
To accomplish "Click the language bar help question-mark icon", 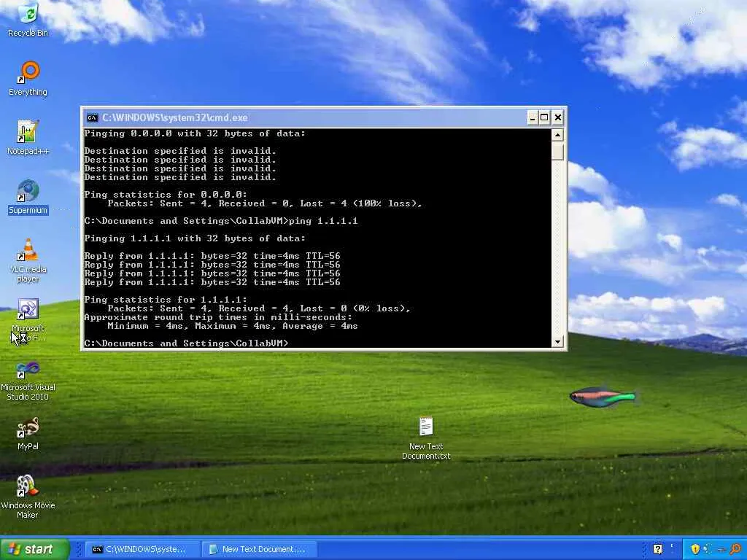I will tap(657, 549).
